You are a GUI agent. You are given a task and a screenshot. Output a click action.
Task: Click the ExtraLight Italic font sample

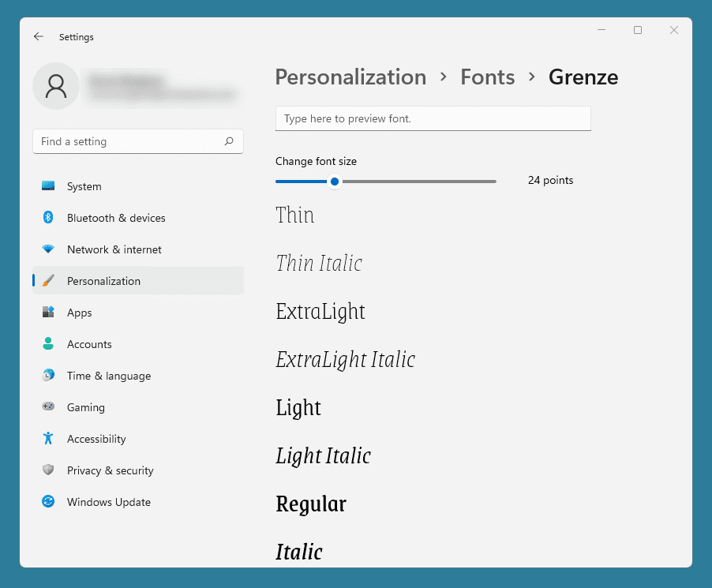[345, 360]
